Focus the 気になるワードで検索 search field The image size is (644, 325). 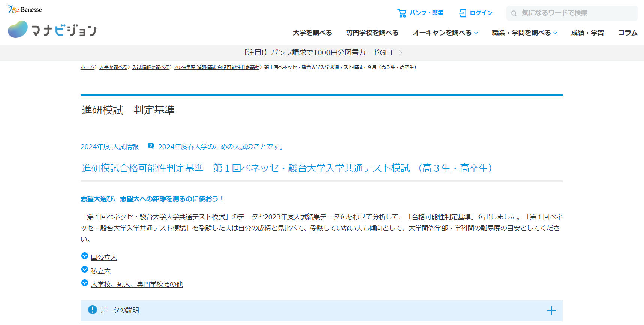pyautogui.click(x=572, y=13)
